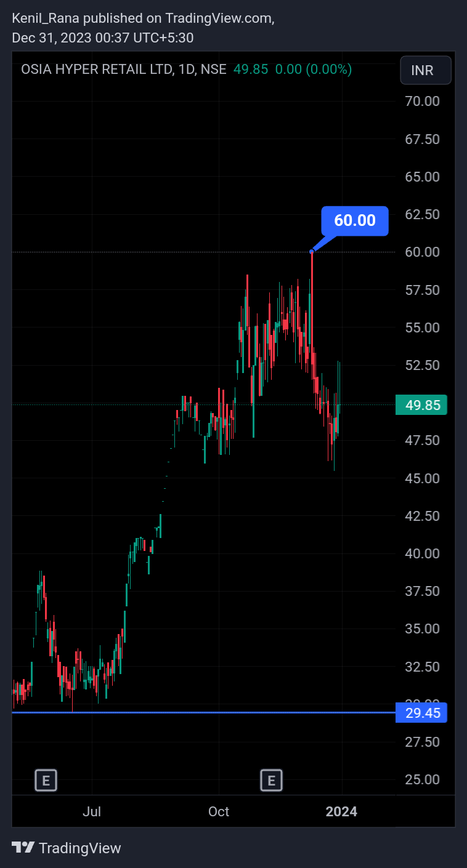The width and height of the screenshot is (467, 868).
Task: Click the 65.00 price axis label
Action: (x=422, y=177)
